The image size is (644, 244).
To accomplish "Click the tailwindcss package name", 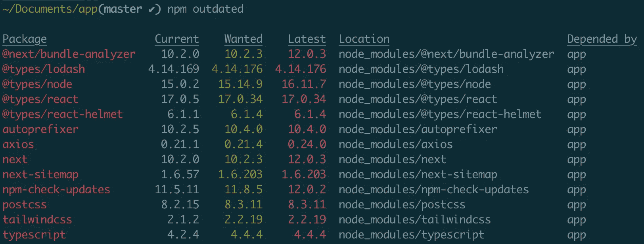I will 37,219.
